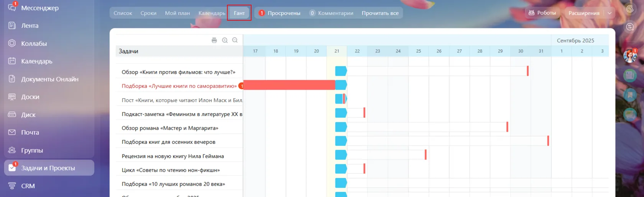This screenshot has height=197, width=644.
Task: Open the green news circle icon on right panel
Action: pyautogui.click(x=630, y=76)
